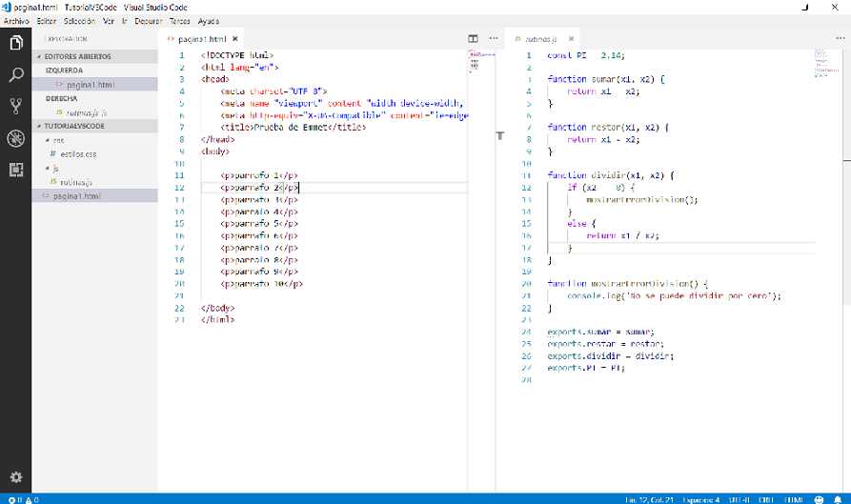Open the Explorer view in the activity bar
851x504 pixels.
[x=16, y=42]
